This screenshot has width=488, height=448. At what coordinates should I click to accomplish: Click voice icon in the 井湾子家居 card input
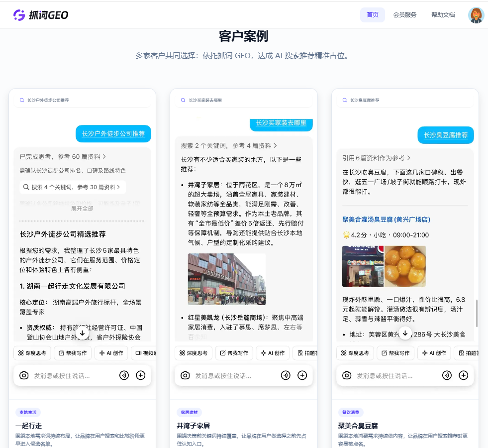pos(286,375)
